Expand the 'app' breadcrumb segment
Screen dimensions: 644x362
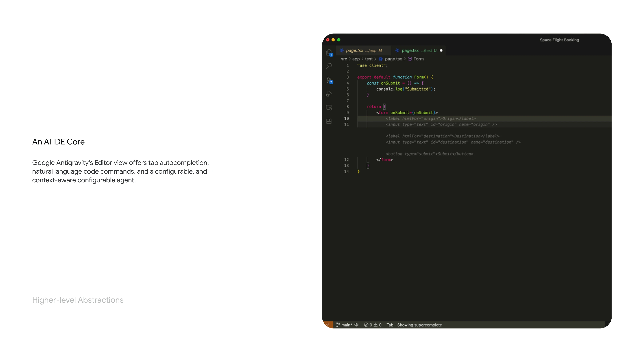(356, 59)
